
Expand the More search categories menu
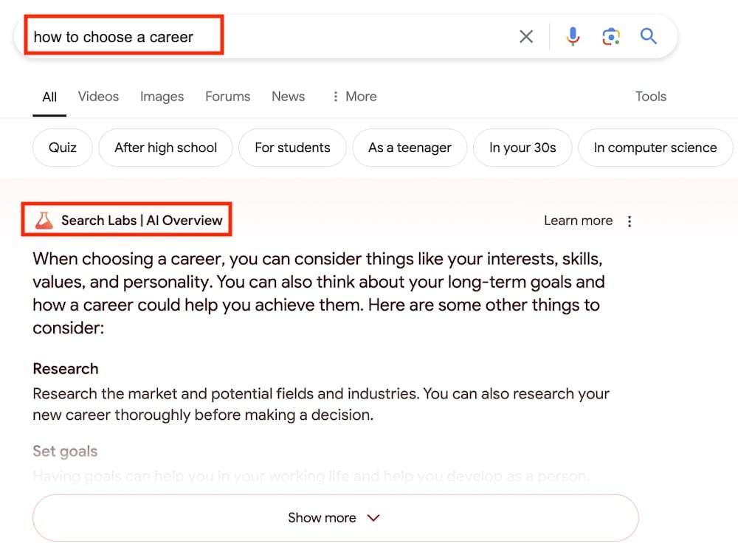[354, 97]
